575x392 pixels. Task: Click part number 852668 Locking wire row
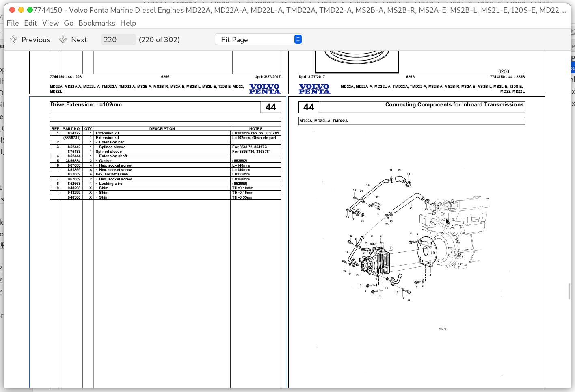point(165,184)
